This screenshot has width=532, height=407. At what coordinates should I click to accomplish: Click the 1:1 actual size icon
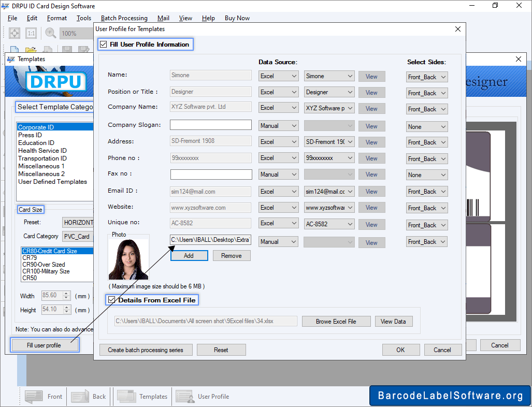[x=31, y=33]
